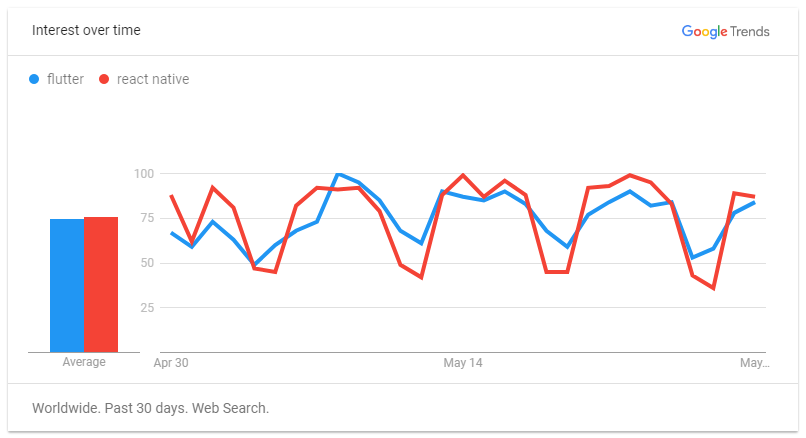The image size is (806, 438).
Task: Click the Worldwide Past 30 days footer text
Action: (x=150, y=408)
